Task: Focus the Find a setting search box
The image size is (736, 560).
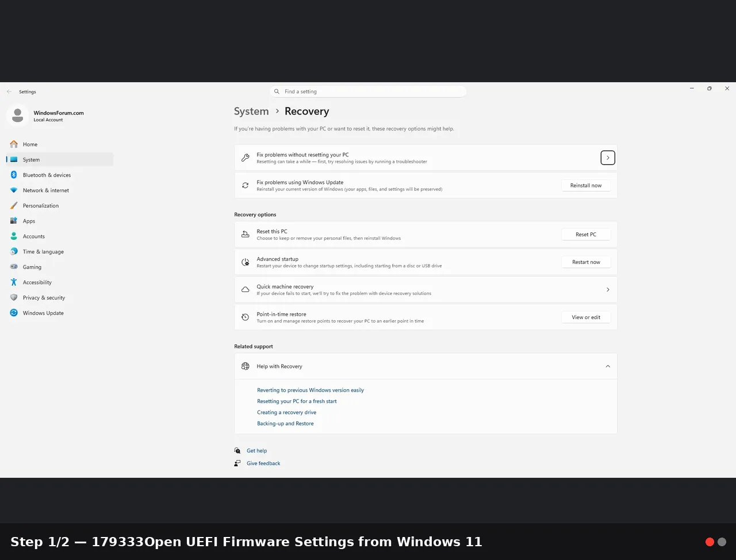Action: coord(368,91)
